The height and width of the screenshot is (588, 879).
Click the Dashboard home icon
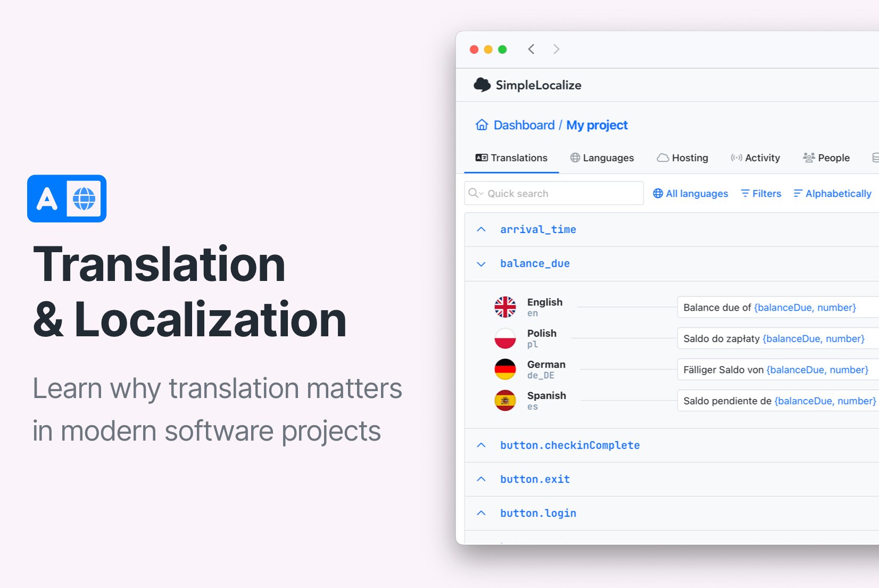coord(482,125)
